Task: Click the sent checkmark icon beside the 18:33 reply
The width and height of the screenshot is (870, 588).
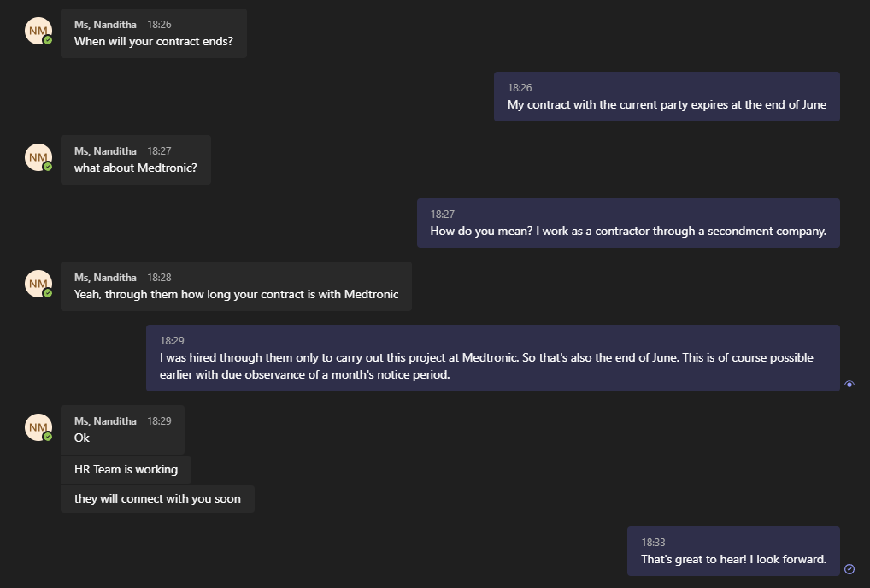Action: click(x=849, y=569)
